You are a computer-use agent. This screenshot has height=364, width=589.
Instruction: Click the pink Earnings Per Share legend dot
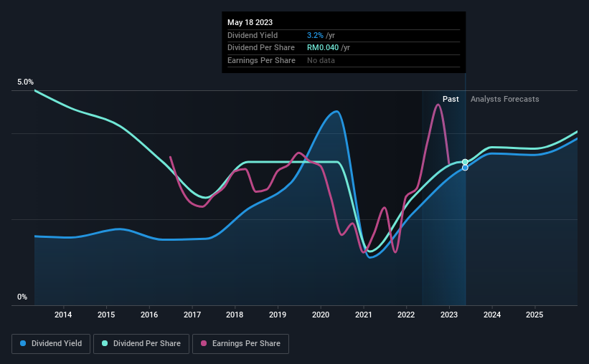pos(204,343)
